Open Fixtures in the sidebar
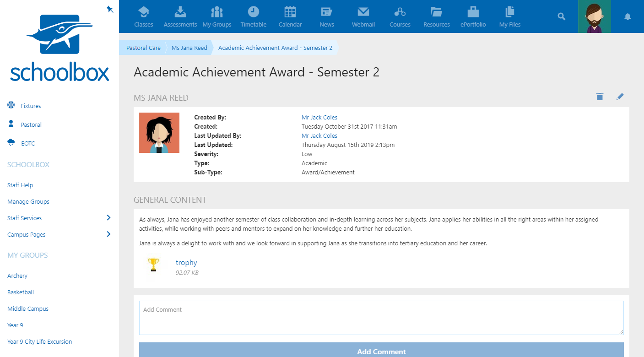This screenshot has width=644, height=357. point(31,106)
